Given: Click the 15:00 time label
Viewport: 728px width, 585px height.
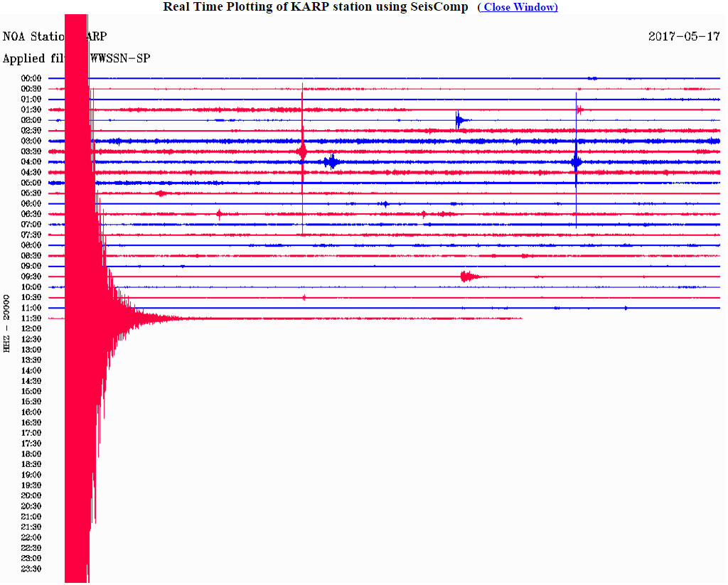Looking at the screenshot, I should point(31,391).
